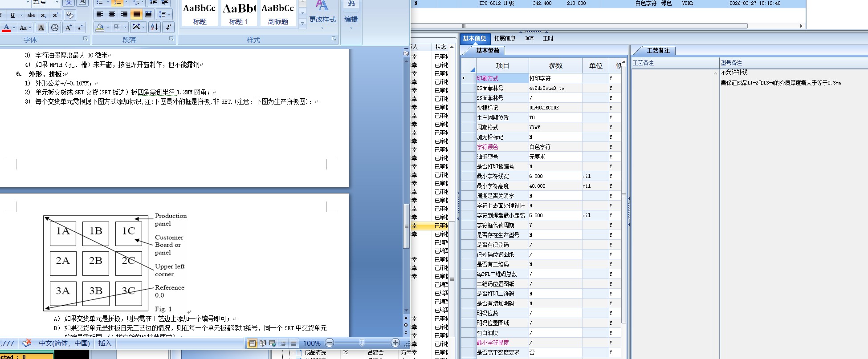Clear formatting with the eraser icon
The width and height of the screenshot is (868, 359).
pos(70,15)
